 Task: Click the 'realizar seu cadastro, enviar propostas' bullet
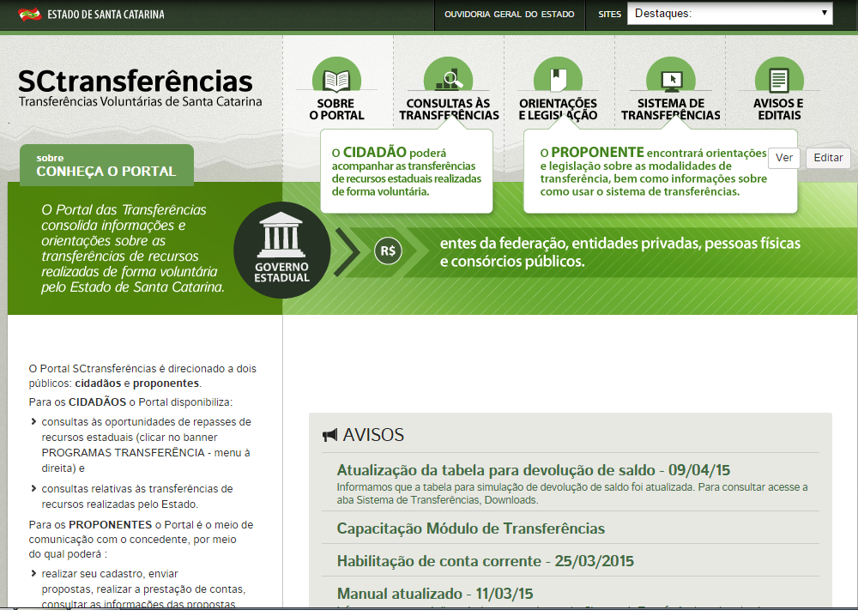tap(143, 589)
